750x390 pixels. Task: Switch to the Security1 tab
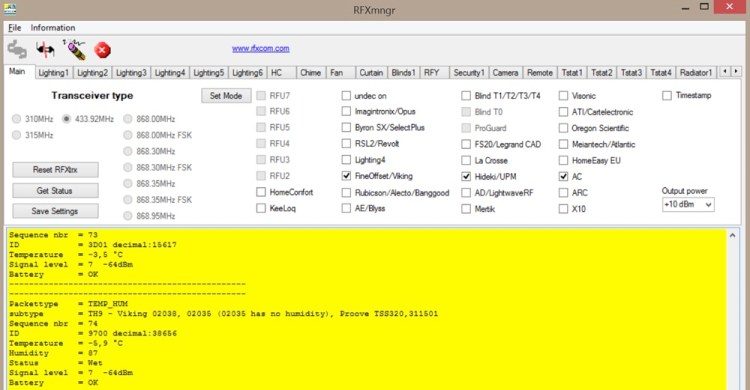tap(469, 73)
